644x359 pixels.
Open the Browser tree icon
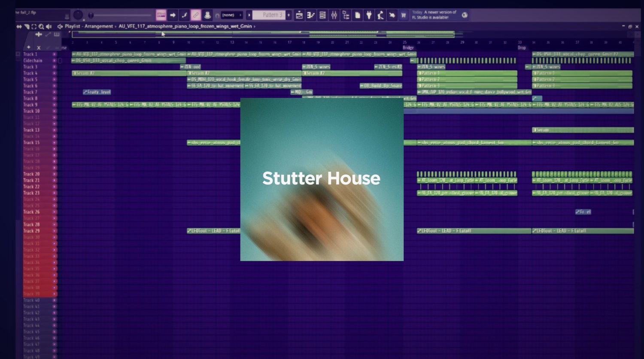[x=346, y=15]
